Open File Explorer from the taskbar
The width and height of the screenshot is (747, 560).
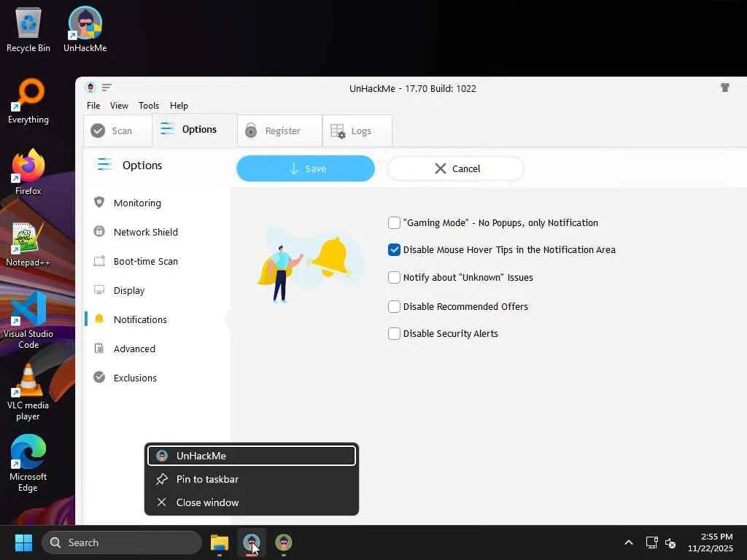[x=220, y=542]
